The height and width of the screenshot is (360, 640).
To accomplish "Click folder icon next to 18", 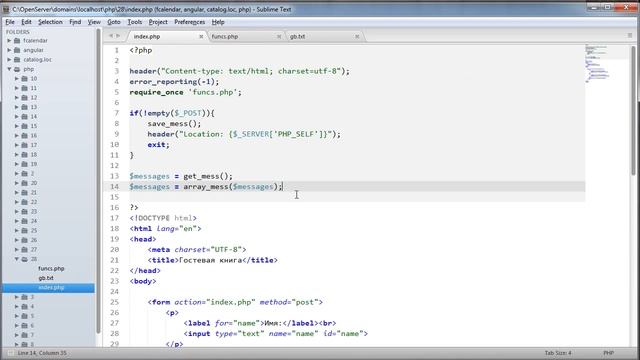I will [x=24, y=154].
